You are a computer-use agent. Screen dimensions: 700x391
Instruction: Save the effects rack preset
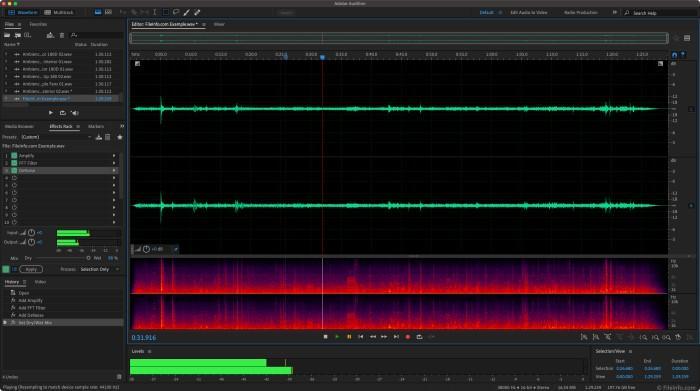point(99,137)
